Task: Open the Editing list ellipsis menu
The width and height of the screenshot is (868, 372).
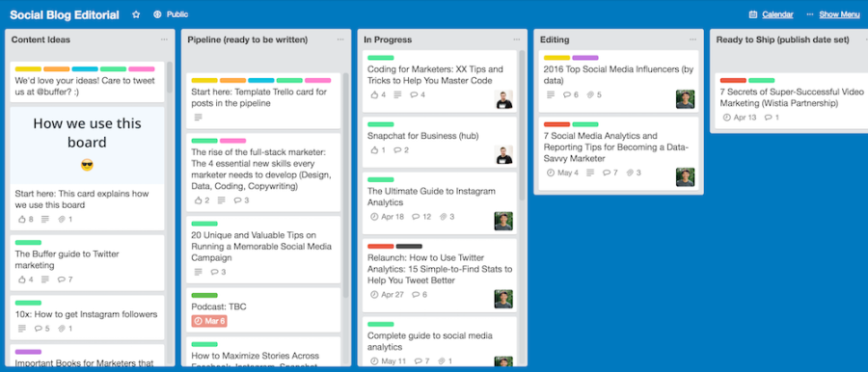Action: tap(693, 40)
